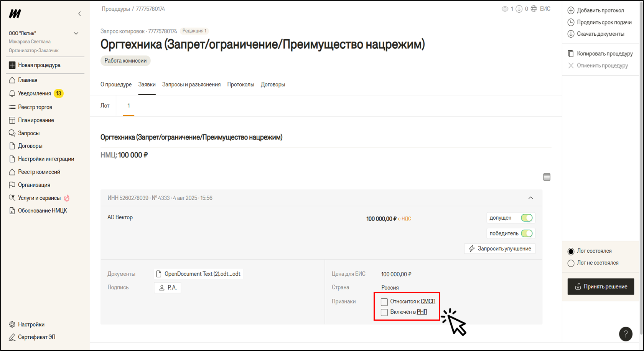Check 'Относится к СМСП' checkbox
This screenshot has width=644, height=351.
pos(384,302)
